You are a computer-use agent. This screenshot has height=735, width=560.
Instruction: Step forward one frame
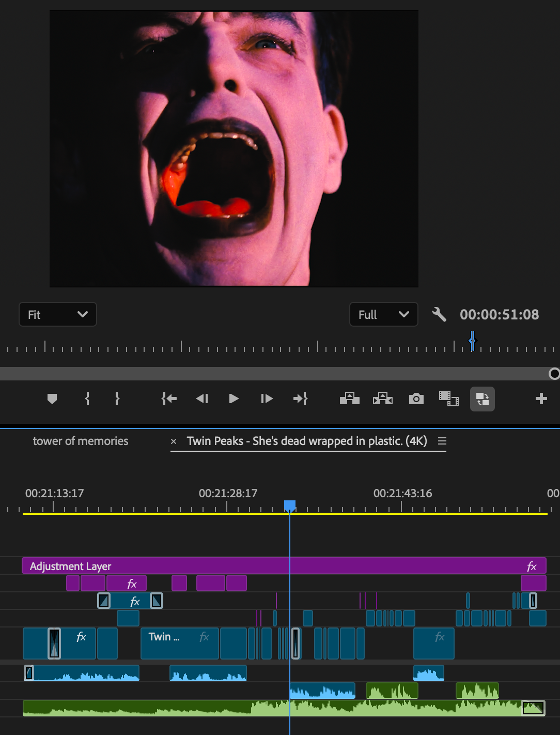pyautogui.click(x=267, y=399)
